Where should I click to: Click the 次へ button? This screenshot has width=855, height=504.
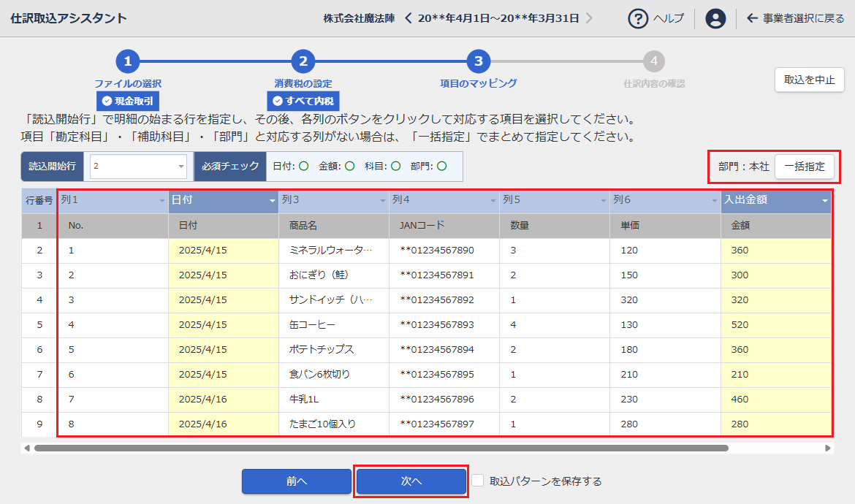pyautogui.click(x=411, y=481)
